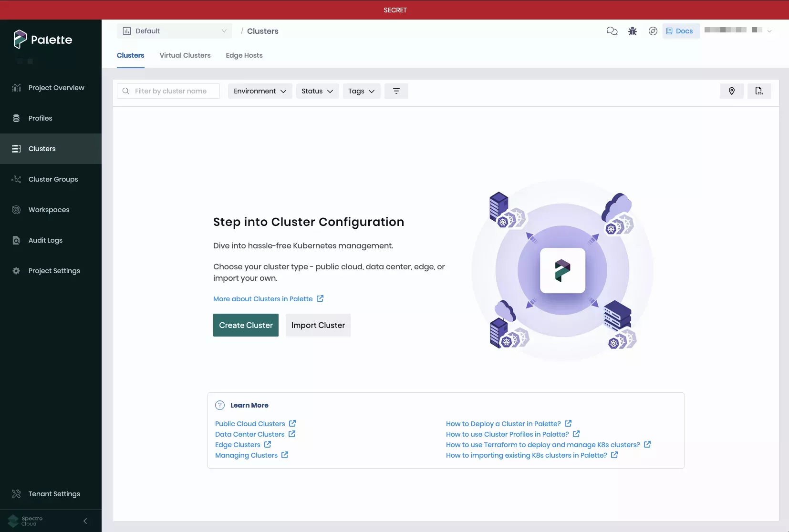The image size is (789, 532).
Task: Open the compass help icon
Action: [653, 31]
